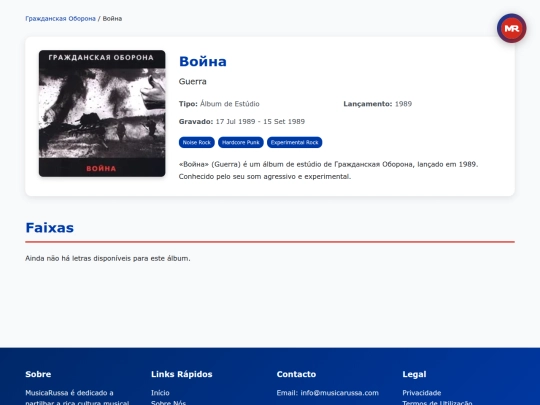Open the Война album cover image

click(102, 113)
